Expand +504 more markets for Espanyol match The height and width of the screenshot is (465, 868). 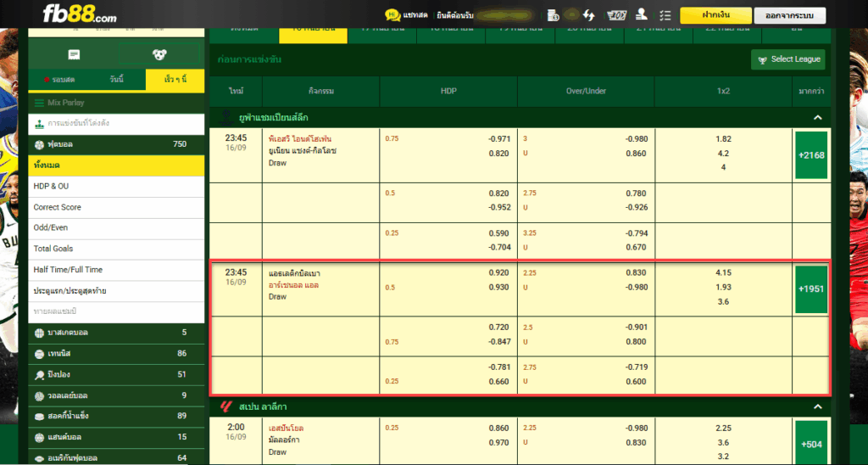tap(811, 444)
